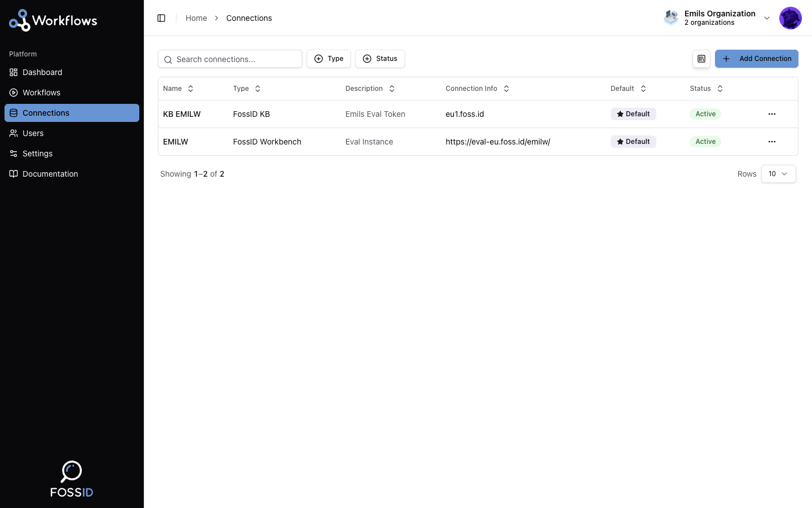Open the Users page

point(72,133)
